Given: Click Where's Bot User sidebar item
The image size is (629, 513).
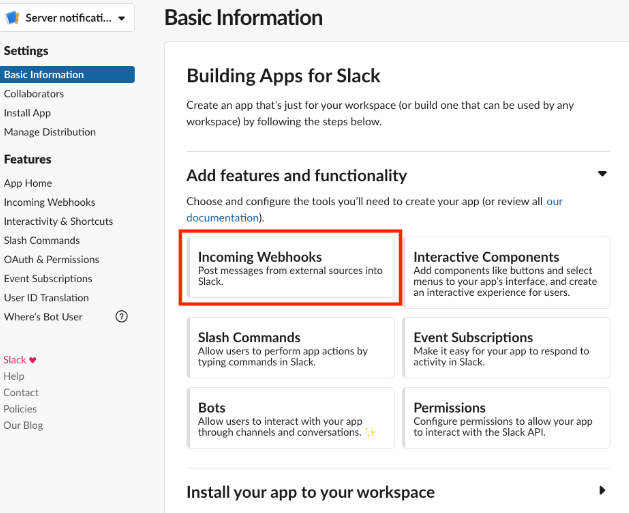Looking at the screenshot, I should pos(43,317).
